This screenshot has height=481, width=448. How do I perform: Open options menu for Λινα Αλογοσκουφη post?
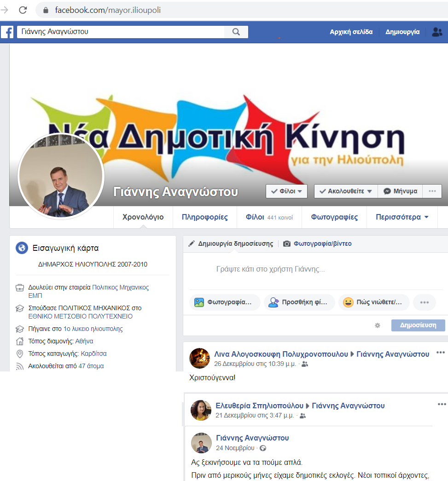pos(440,353)
